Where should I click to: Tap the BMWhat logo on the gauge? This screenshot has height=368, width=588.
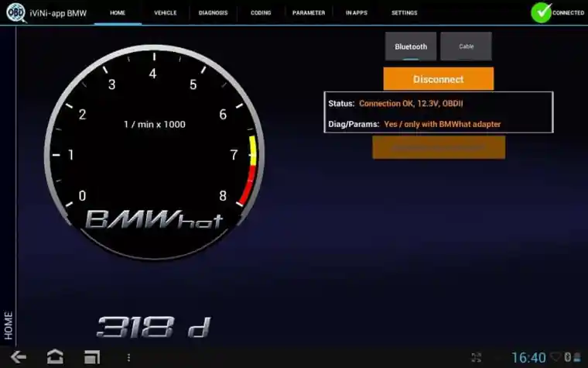[154, 219]
